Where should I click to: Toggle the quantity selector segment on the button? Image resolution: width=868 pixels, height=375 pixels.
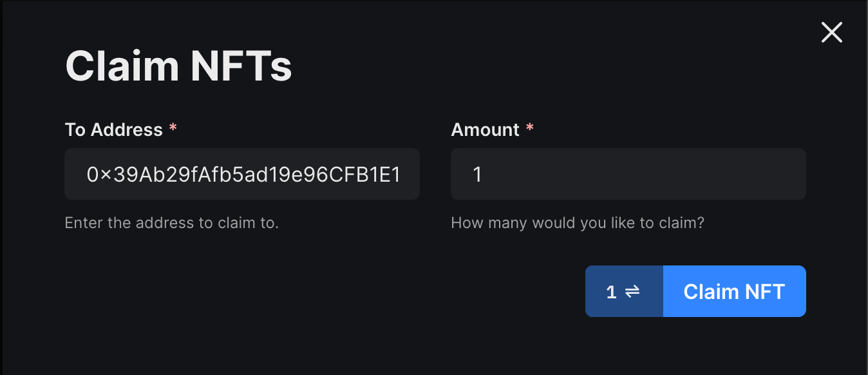(623, 291)
